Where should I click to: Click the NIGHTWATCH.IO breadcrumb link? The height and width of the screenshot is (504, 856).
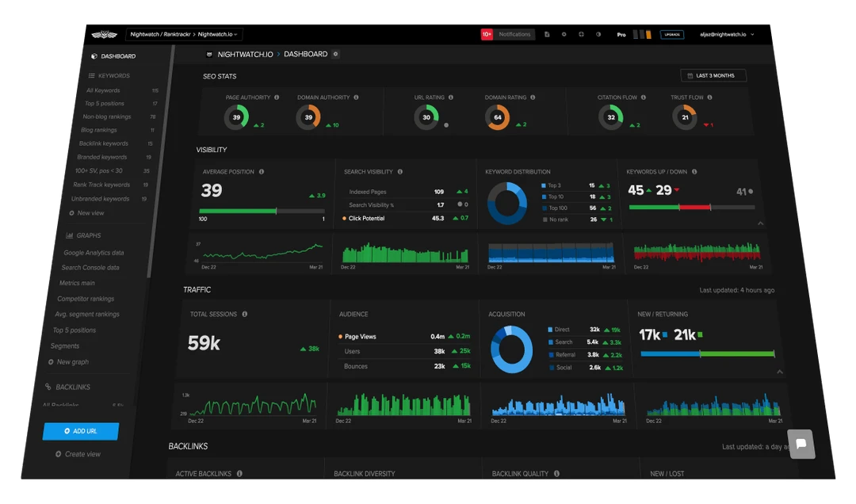(x=245, y=55)
